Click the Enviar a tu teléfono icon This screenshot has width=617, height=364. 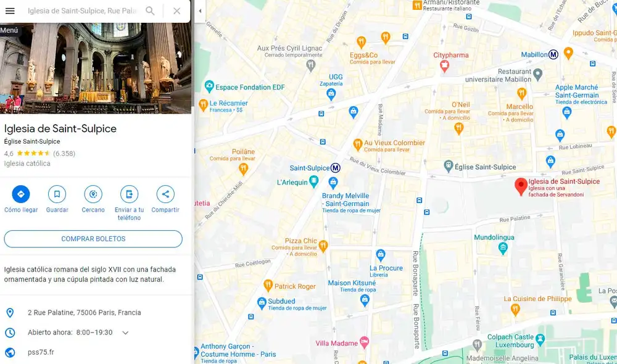[x=129, y=195]
